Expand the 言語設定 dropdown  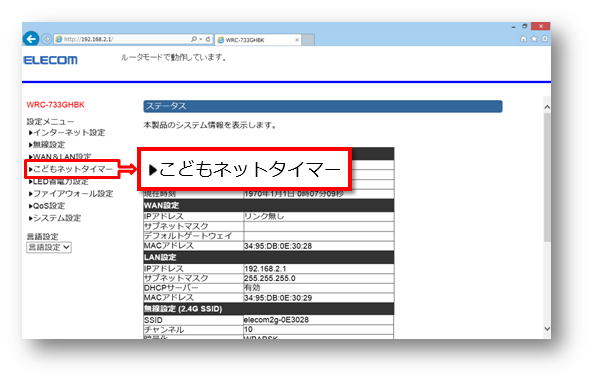(49, 247)
